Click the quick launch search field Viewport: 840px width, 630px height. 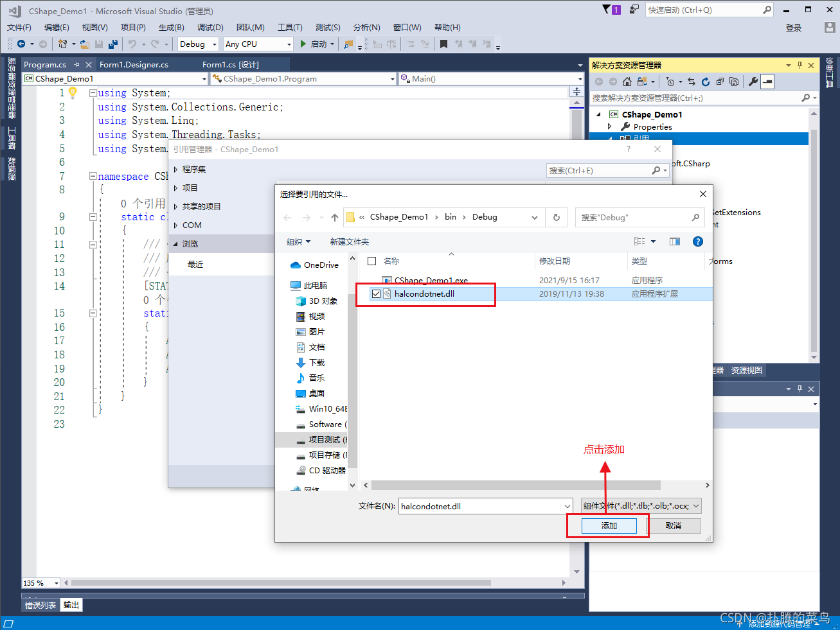point(710,10)
